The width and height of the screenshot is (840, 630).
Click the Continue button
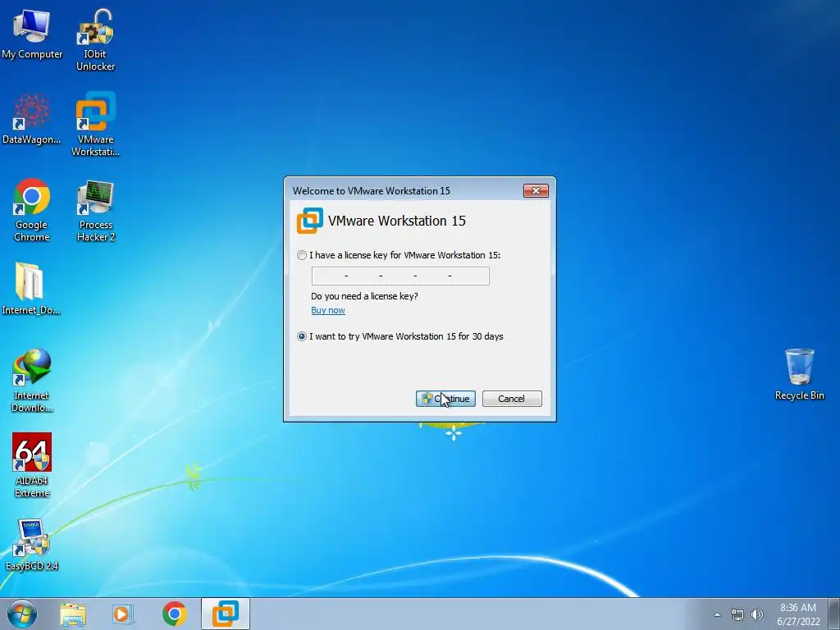(445, 399)
